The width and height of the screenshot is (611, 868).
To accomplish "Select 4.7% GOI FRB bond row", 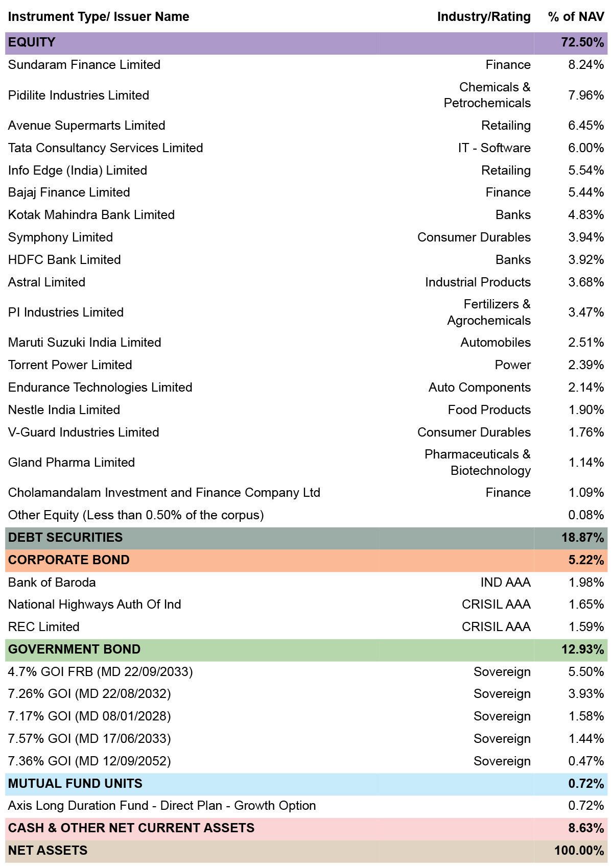I will [x=306, y=672].
